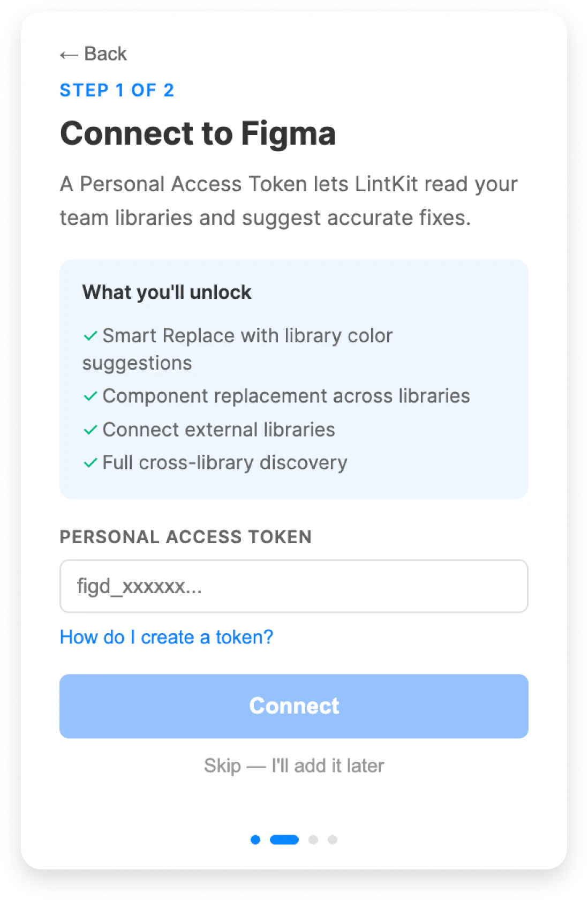Click the STEP 1 OF 2 label
Viewport: 588px width, 900px height.
(117, 90)
